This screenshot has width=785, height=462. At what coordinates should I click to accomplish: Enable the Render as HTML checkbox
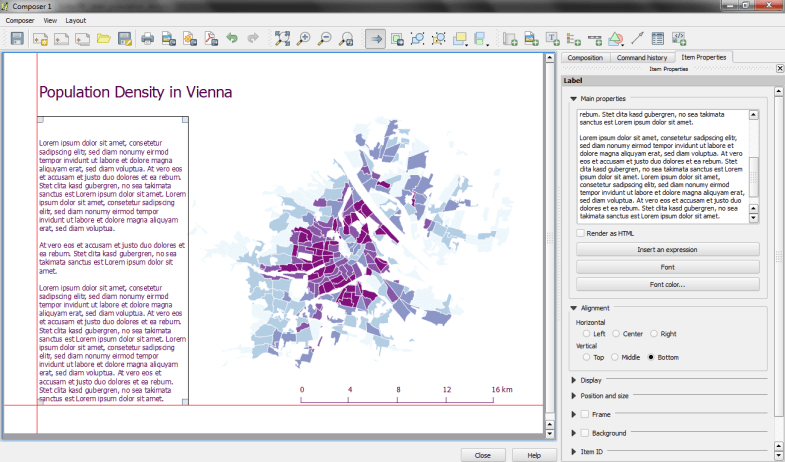tap(581, 233)
